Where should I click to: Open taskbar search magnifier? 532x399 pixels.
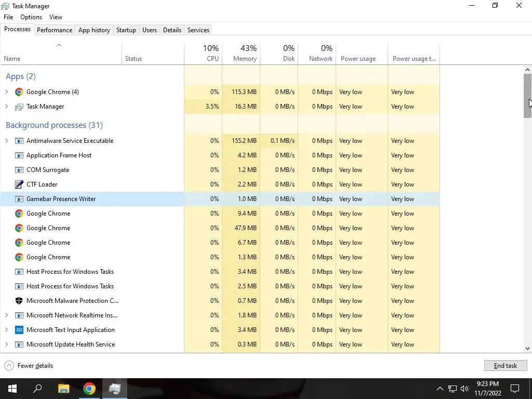37,389
